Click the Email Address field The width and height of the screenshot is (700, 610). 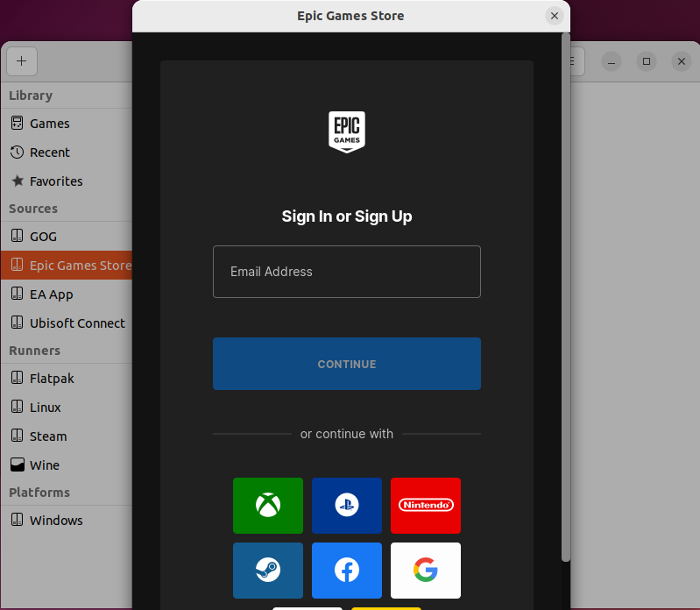tap(347, 272)
